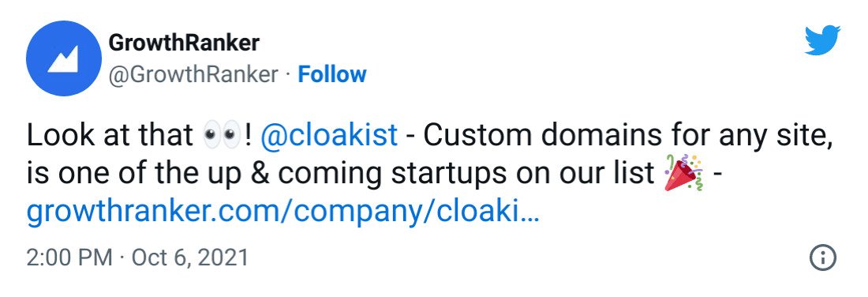Click the eyes emoji in the tweet

click(222, 137)
